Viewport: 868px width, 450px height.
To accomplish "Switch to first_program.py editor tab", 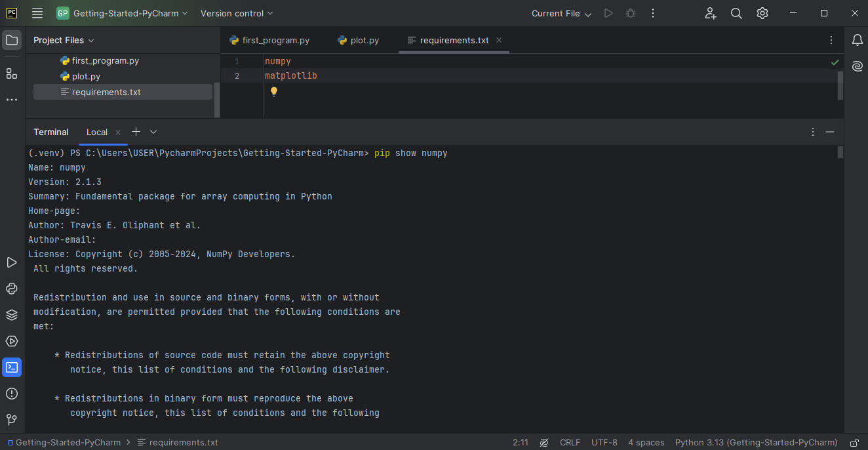I will coord(269,40).
